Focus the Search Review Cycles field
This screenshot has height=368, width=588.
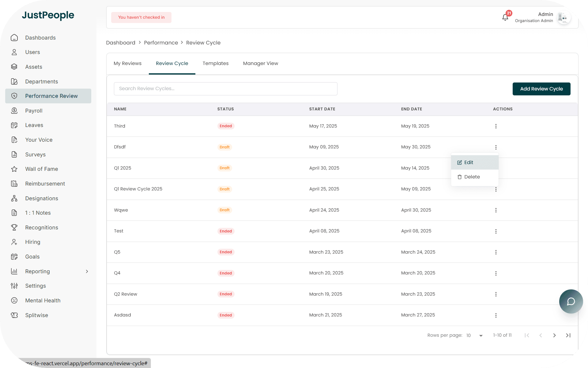pos(225,89)
